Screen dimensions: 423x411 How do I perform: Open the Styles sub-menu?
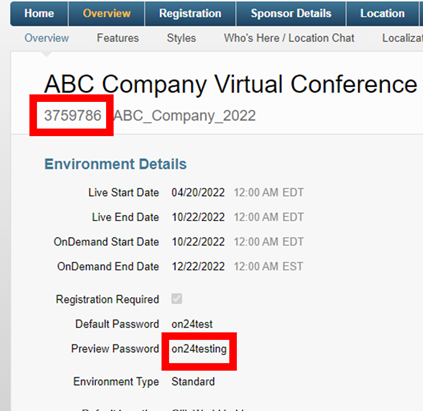pyautogui.click(x=181, y=38)
